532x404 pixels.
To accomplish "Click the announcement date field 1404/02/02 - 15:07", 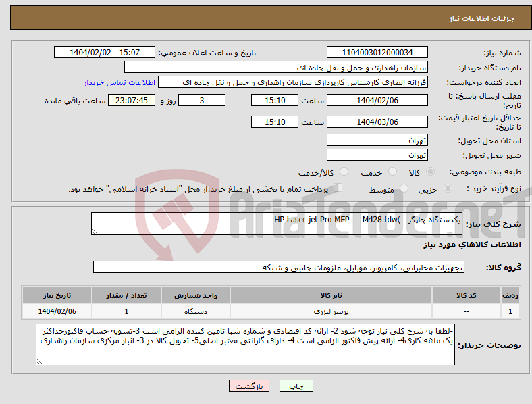I will [x=105, y=52].
